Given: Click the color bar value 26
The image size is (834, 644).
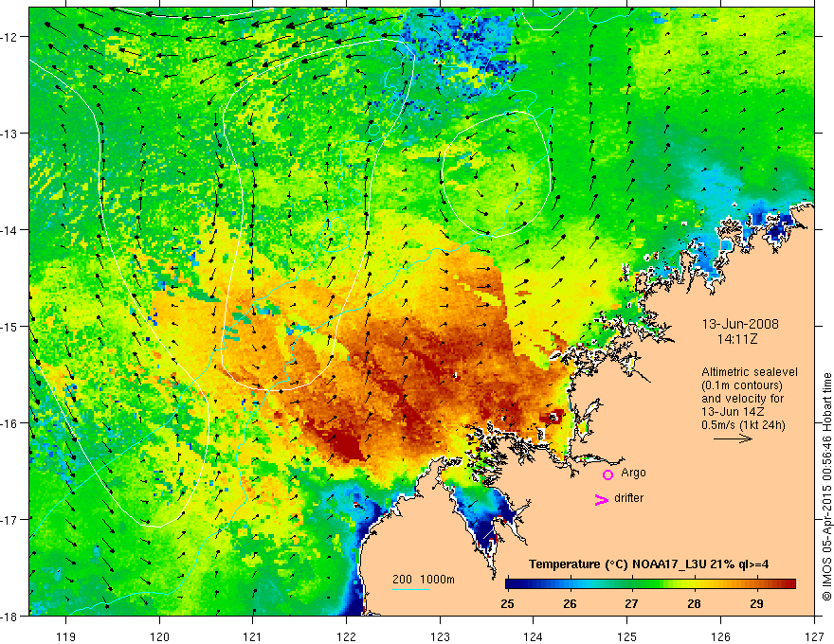Looking at the screenshot, I should pyautogui.click(x=570, y=603).
